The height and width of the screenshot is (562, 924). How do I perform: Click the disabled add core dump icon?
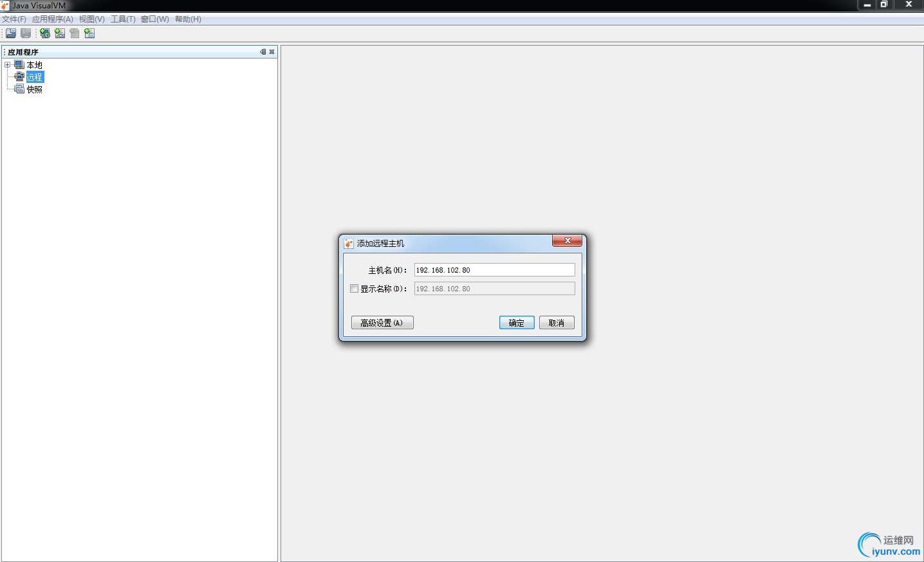pyautogui.click(x=75, y=33)
